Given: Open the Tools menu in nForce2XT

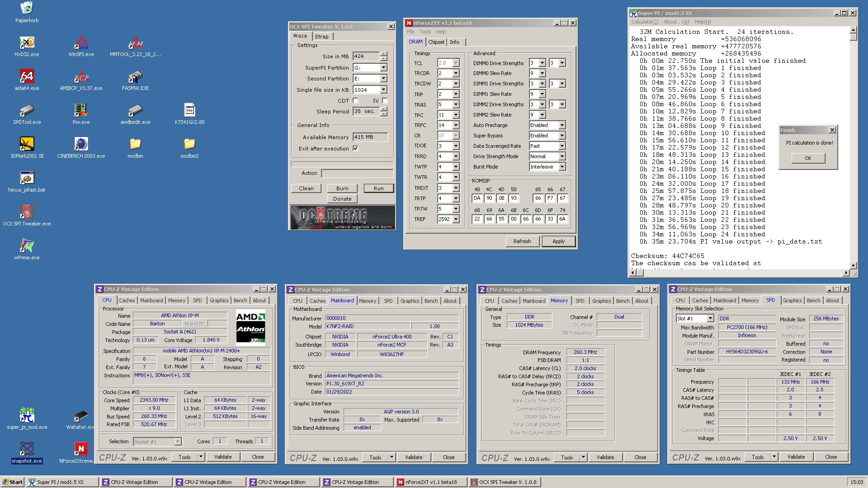Looking at the screenshot, I should (425, 32).
